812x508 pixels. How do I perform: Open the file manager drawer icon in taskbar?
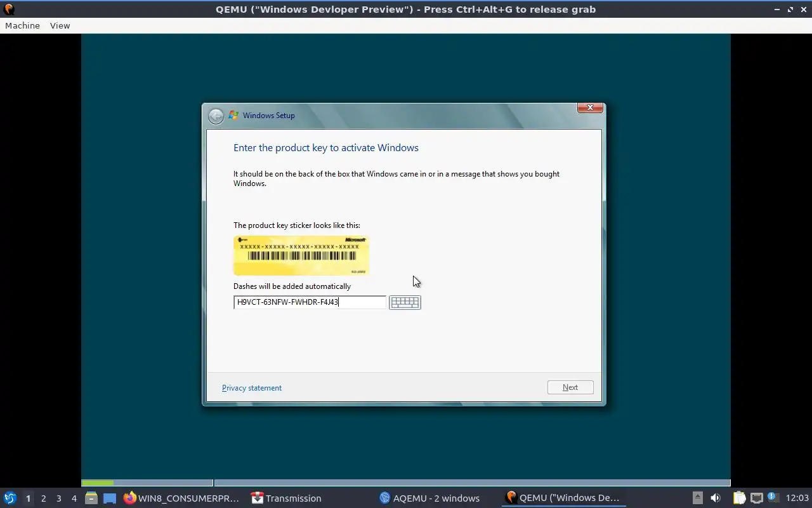click(x=91, y=498)
